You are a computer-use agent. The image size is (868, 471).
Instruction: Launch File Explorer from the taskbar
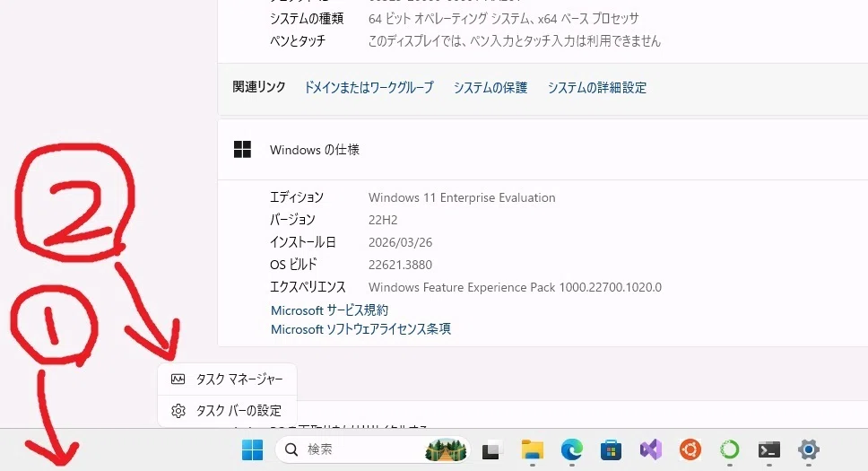(x=532, y=450)
